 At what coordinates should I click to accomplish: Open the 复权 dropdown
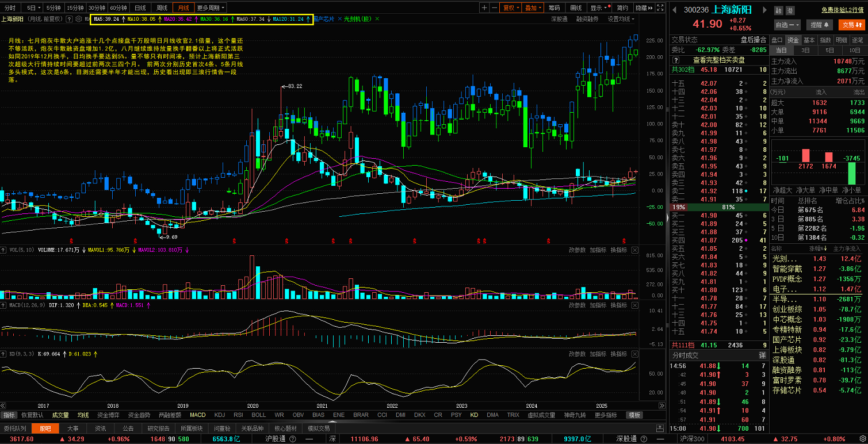click(510, 7)
